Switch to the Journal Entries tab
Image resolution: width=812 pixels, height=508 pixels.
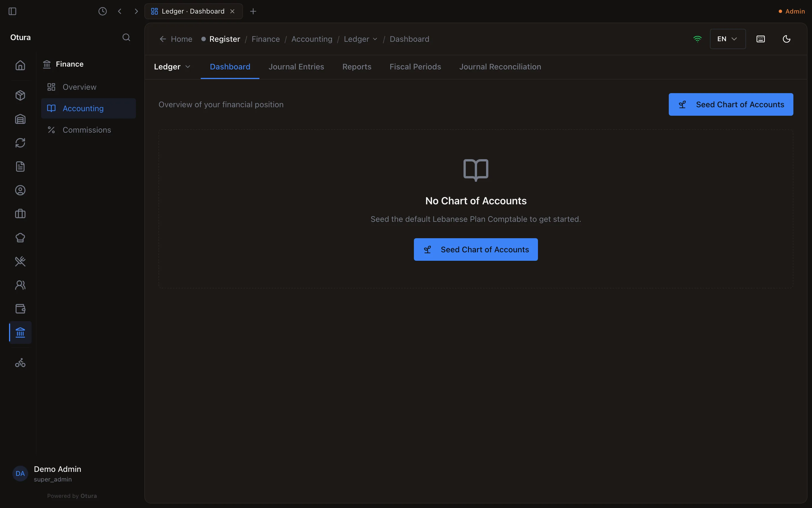pos(296,67)
